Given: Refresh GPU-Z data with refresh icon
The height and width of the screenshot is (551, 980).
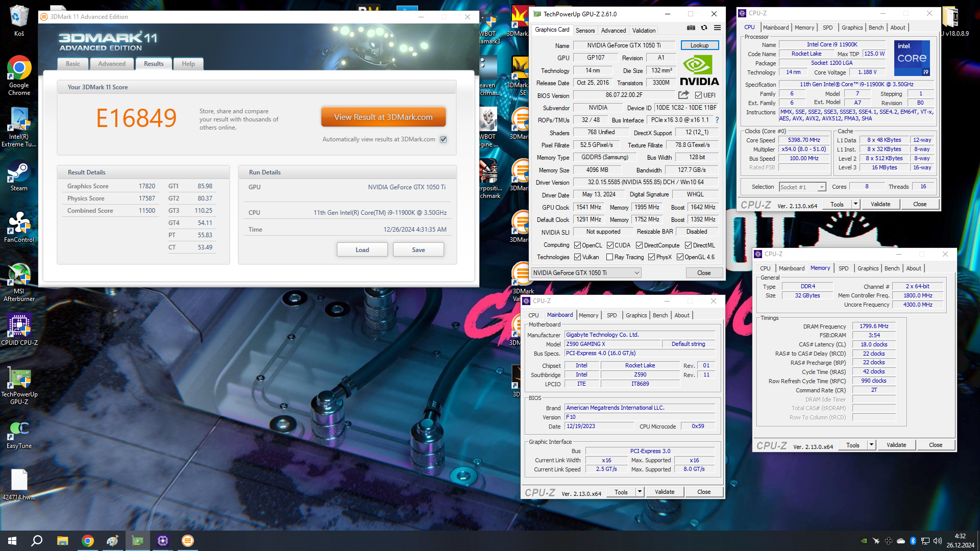Looking at the screenshot, I should [x=704, y=28].
